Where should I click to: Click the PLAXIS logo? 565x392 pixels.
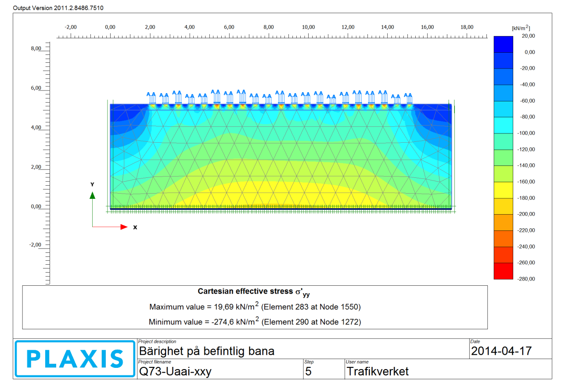75,359
